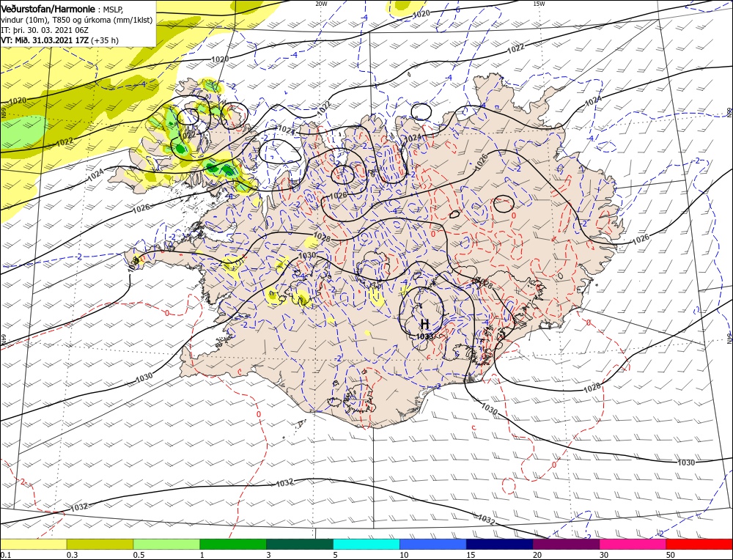Click the '15W' longitude label
Viewport: 733px width, 560px height.
[x=539, y=3]
